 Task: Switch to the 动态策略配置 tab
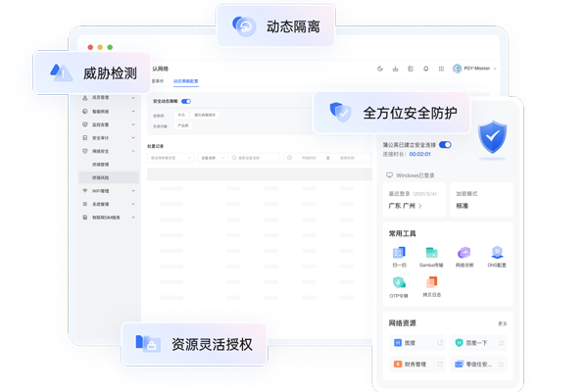[x=185, y=81]
